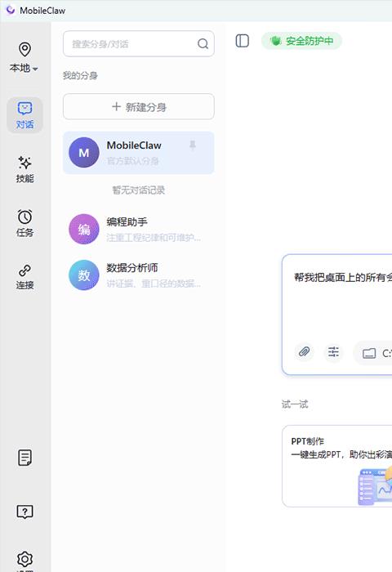Click the 试一试 label
Image resolution: width=392 pixels, height=572 pixels.
(295, 404)
